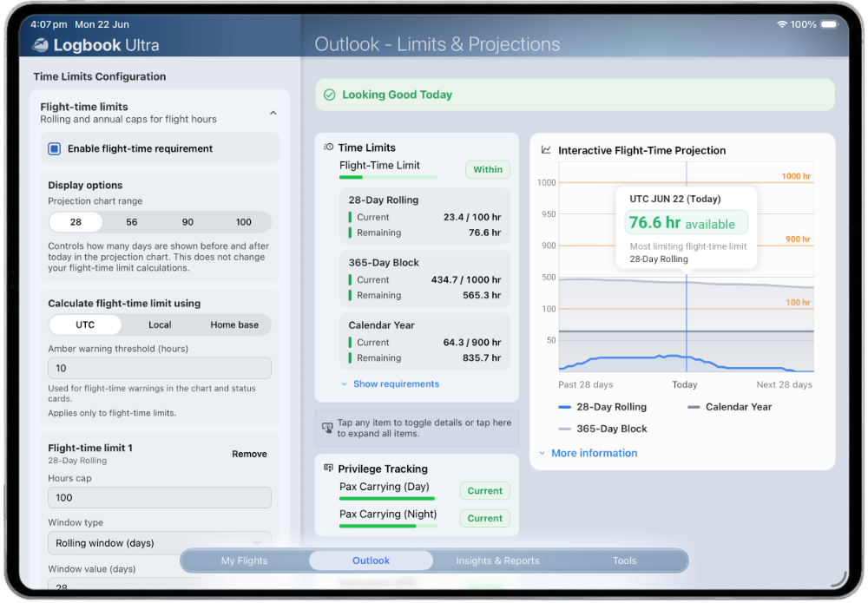The height and width of the screenshot is (603, 868).
Task: Click the Wi-Fi status icon
Action: tap(782, 24)
